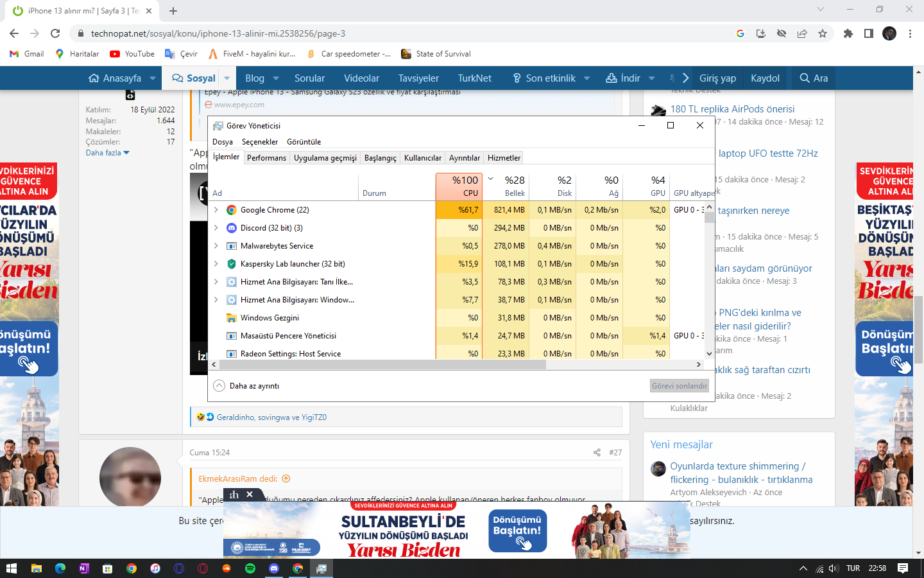Image resolution: width=924 pixels, height=578 pixels.
Task: Switch to the Ayrıntılar tab
Action: point(465,158)
